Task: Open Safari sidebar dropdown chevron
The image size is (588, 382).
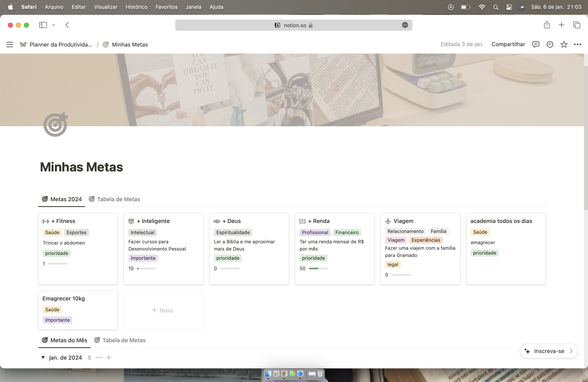Action: pyautogui.click(x=53, y=25)
